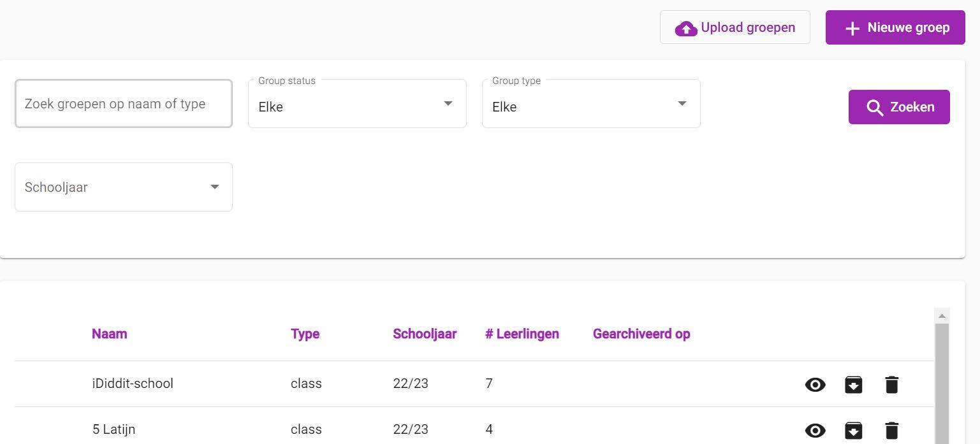View the iDiddit-school group via eye icon
Screen dimensions: 980x444
[x=815, y=384]
